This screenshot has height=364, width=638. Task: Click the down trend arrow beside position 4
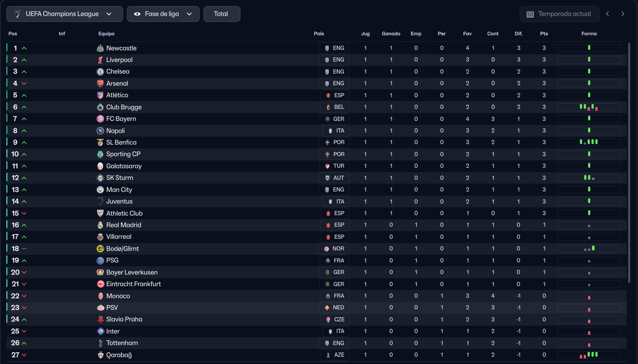(x=24, y=83)
